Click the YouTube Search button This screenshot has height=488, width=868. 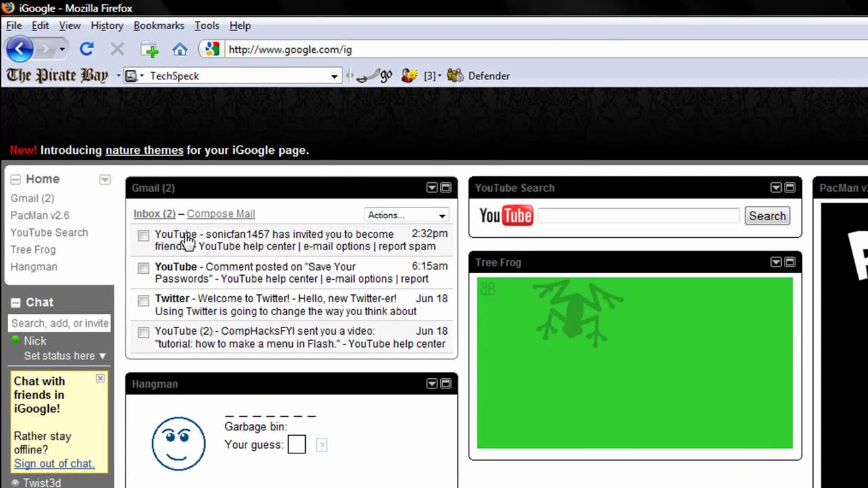tap(768, 216)
